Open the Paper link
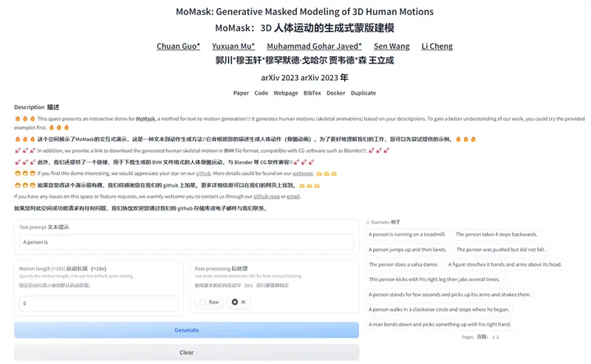 (x=241, y=93)
